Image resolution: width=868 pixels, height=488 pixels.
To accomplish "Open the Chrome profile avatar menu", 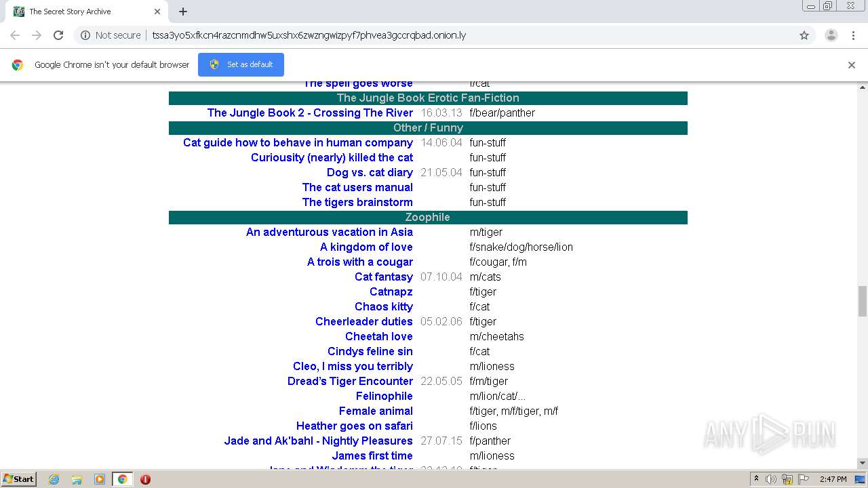I will [x=831, y=35].
